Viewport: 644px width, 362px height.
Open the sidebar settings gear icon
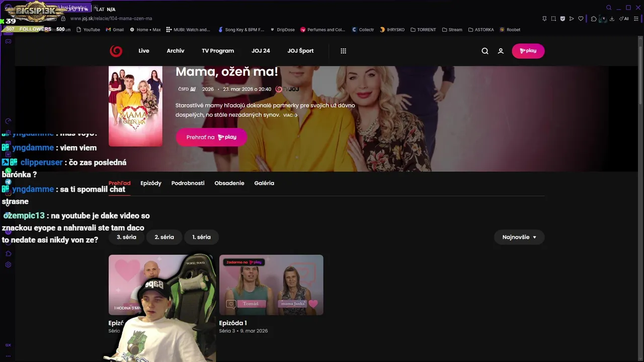[x=8, y=265]
